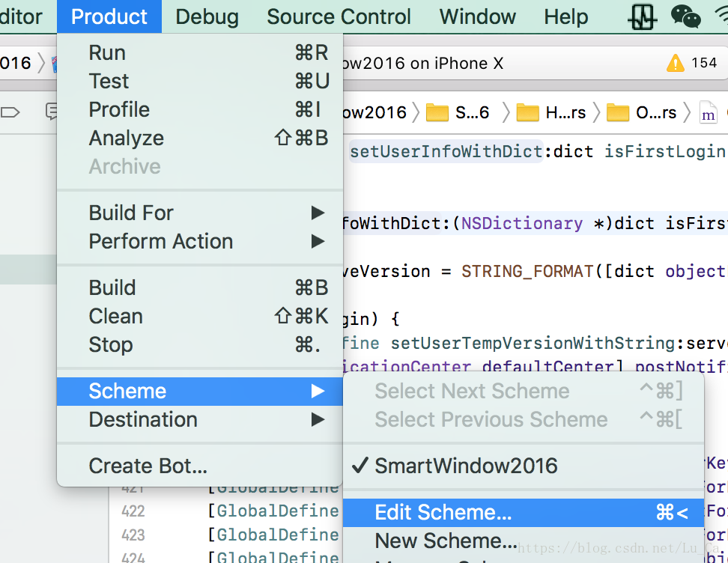Select the S...6 folder icon in breadcrumb

tap(437, 113)
